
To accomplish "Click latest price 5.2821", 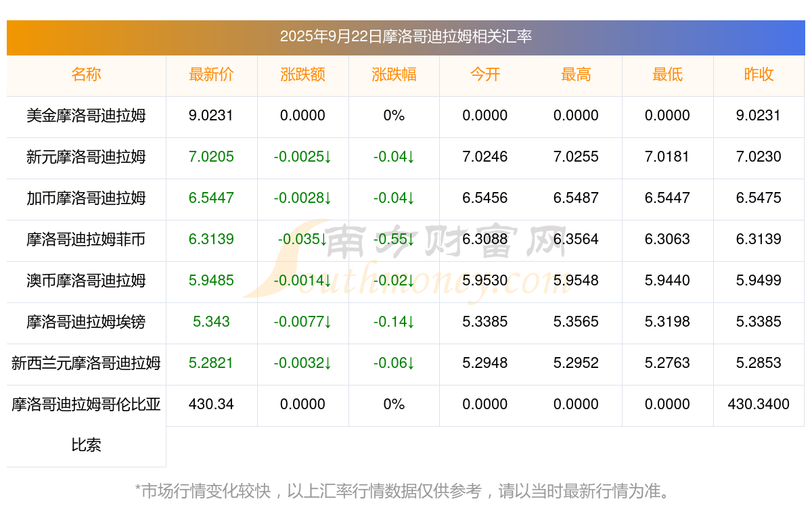I will 211,363.
